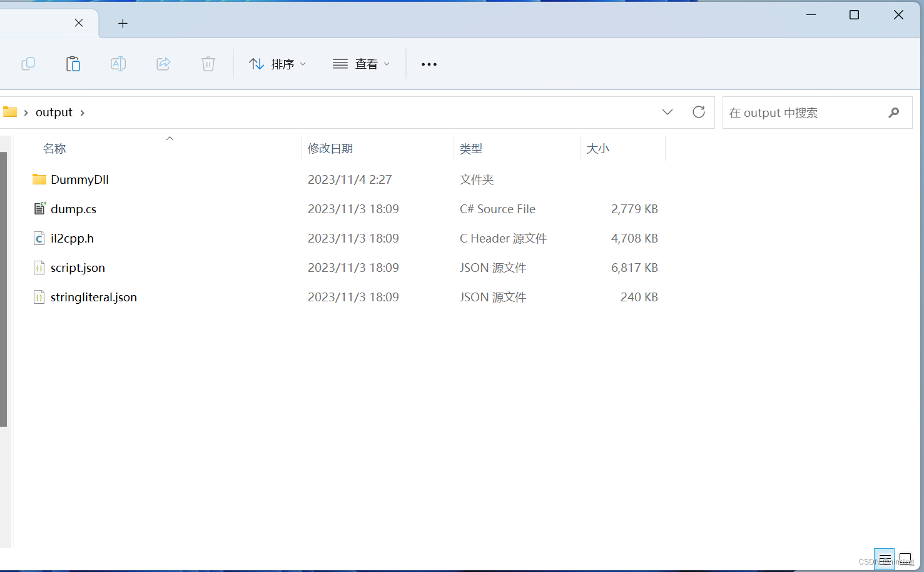The width and height of the screenshot is (924, 572).
Task: Switch to large thumbnails view button
Action: [905, 558]
